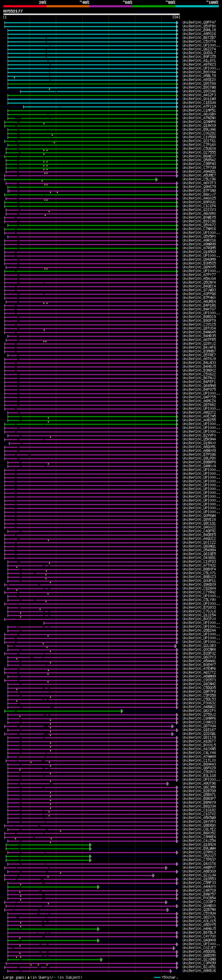Select the UniRef100_B9STW8 label
The height and width of the screenshot is (980, 222).
(x=199, y=88)
